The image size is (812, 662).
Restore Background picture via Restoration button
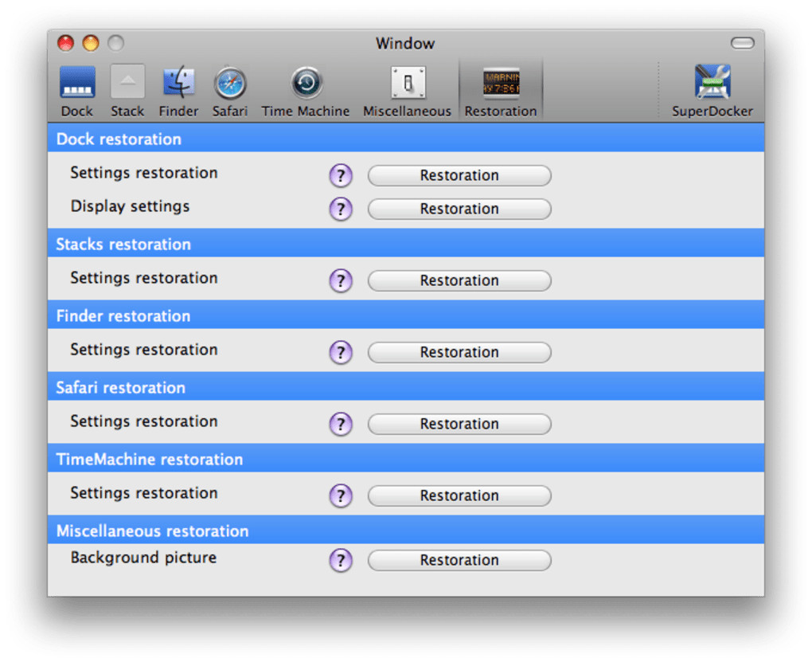(x=459, y=560)
